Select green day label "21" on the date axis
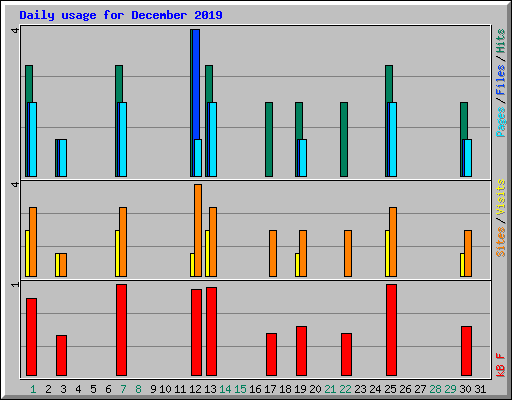The height and width of the screenshot is (400, 512). point(330,389)
